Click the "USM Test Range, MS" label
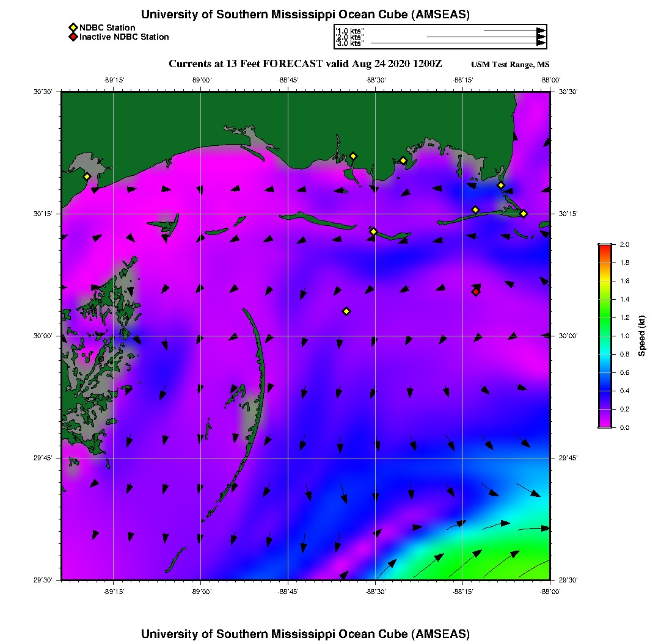Screen dimensions: 672x641 pyautogui.click(x=510, y=64)
